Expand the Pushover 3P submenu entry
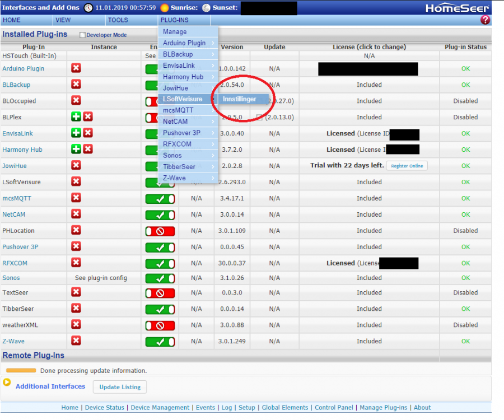The height and width of the screenshot is (420, 504). [188, 133]
